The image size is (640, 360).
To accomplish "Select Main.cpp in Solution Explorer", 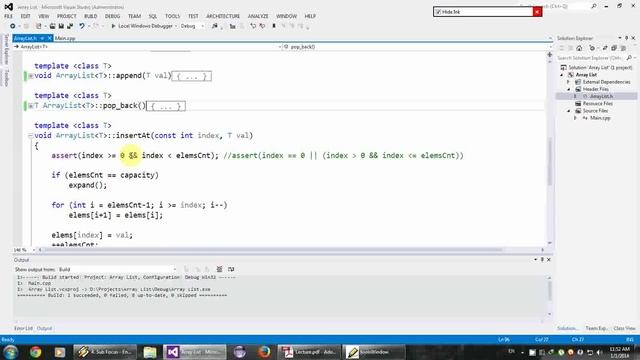I will [x=600, y=118].
